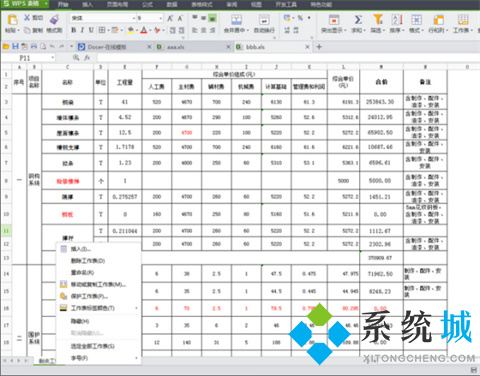Choose Delete Worksheet from context menu
Screen dimensions: 480x376
[99, 261]
